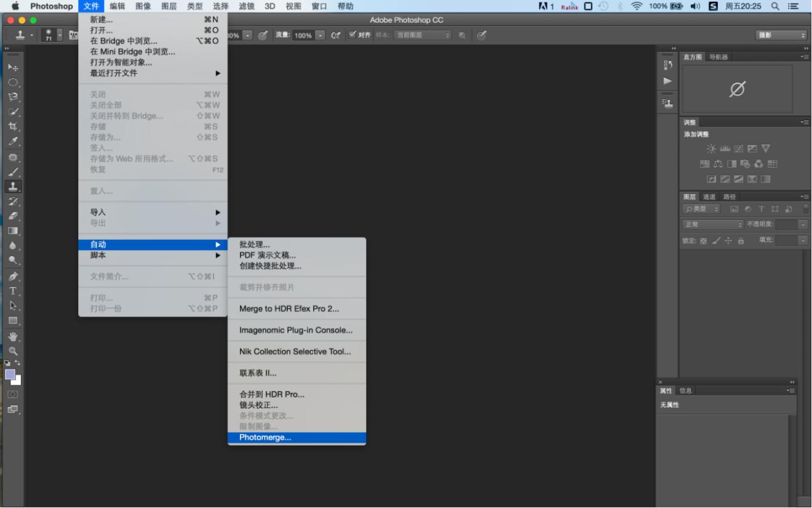
Task: Select the Move tool
Action: pyautogui.click(x=13, y=67)
